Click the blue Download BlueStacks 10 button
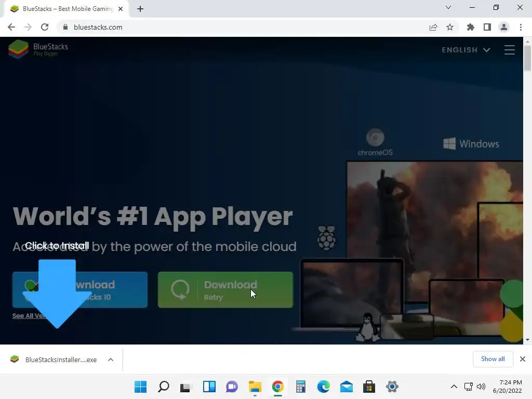This screenshot has height=399, width=532. click(80, 290)
